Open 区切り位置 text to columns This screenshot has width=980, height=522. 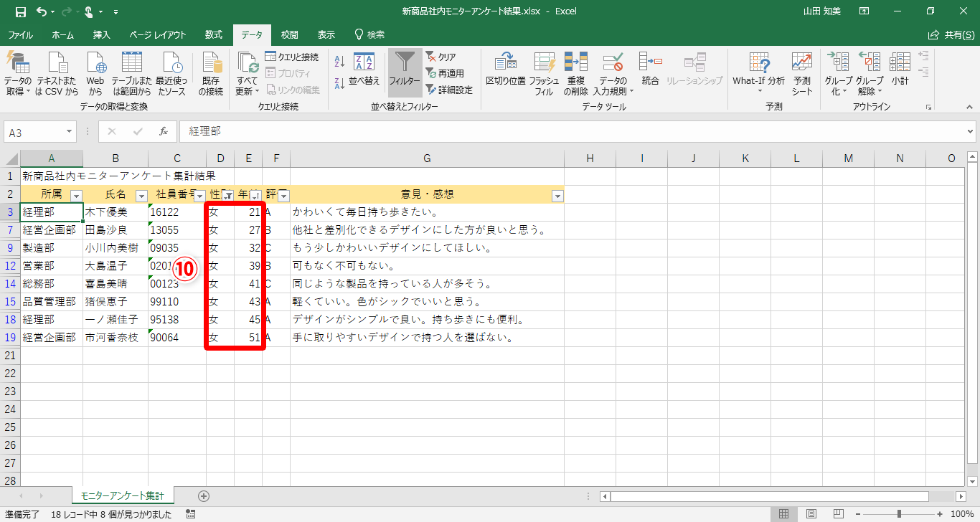506,69
